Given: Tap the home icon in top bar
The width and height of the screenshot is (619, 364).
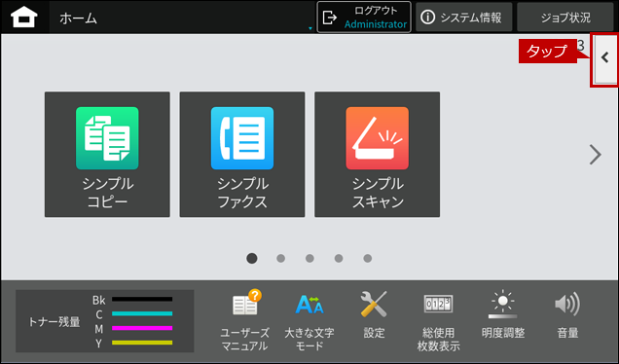Looking at the screenshot, I should [x=24, y=18].
